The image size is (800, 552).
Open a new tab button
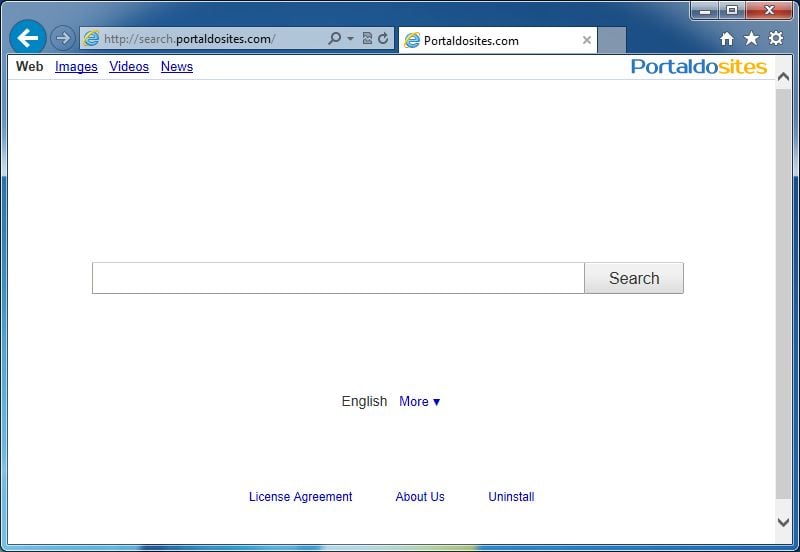tap(612, 40)
